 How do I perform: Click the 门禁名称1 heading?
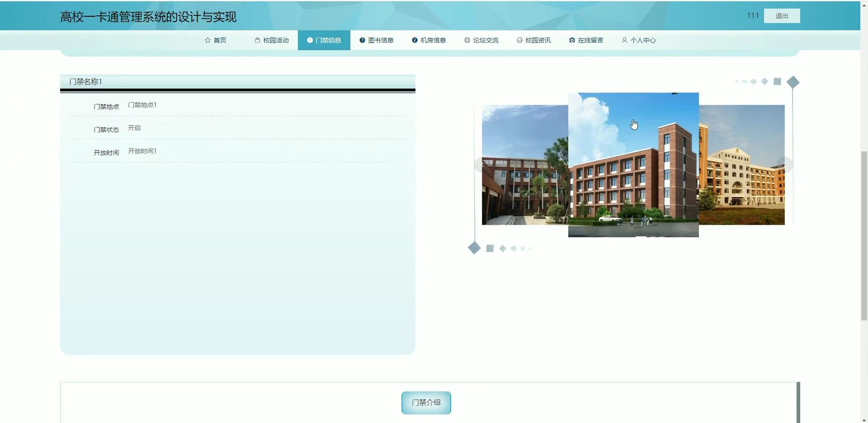pos(85,82)
